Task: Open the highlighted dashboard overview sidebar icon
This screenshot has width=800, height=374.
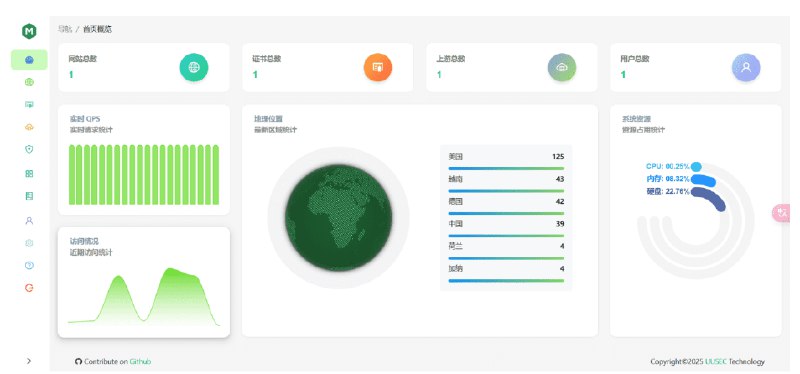Action: (29, 60)
